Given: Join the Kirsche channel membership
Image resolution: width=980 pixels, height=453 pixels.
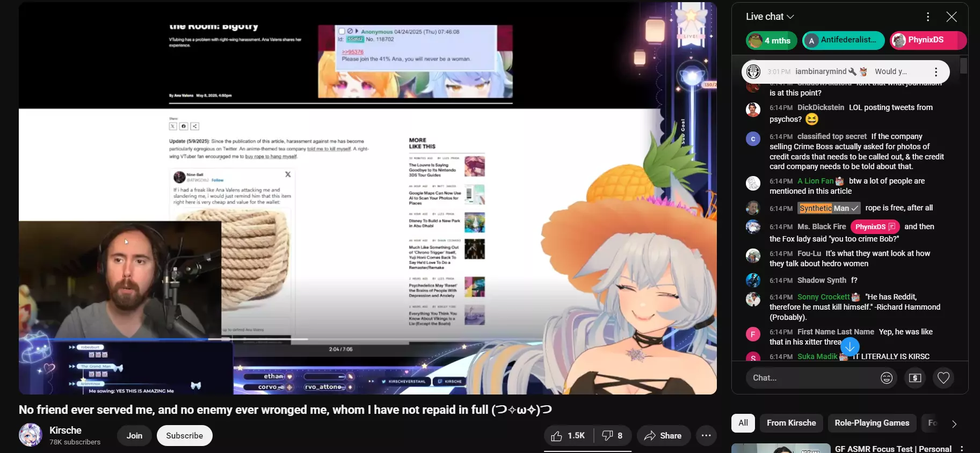Looking at the screenshot, I should pos(134,436).
